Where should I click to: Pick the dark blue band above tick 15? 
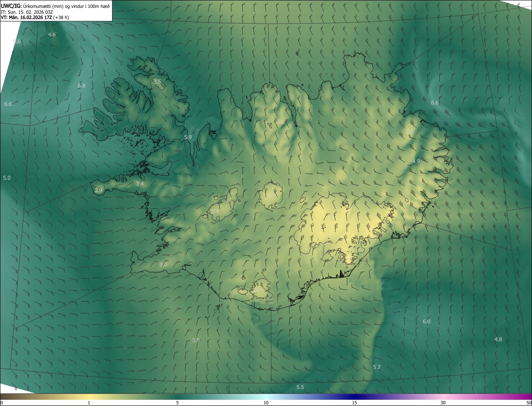coord(355,396)
